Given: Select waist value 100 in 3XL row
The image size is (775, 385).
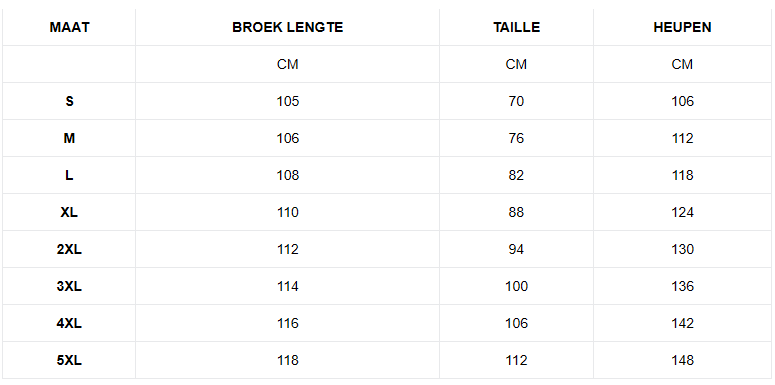Looking at the screenshot, I should 517,287.
